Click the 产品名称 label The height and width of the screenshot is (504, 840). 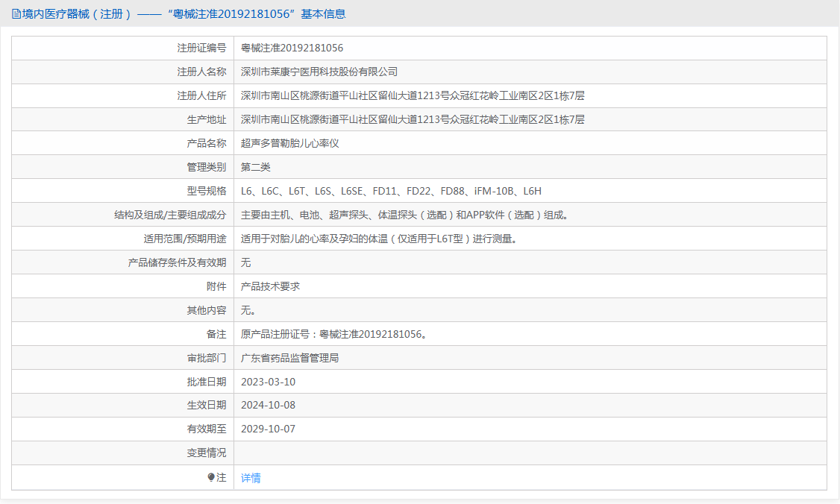point(206,144)
